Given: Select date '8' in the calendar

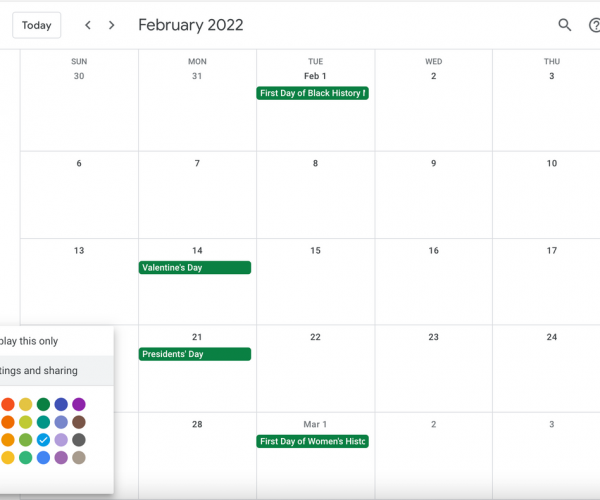Looking at the screenshot, I should (315, 163).
